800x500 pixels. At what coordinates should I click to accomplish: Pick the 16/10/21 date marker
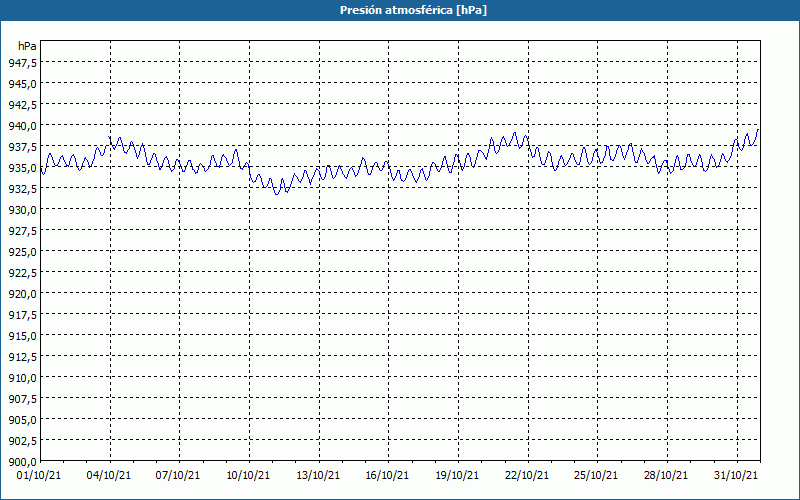387,476
